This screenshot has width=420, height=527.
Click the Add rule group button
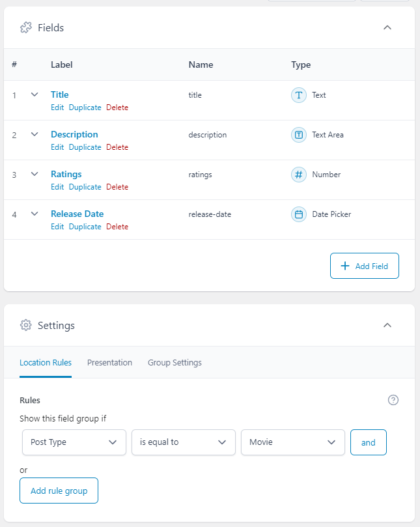coord(59,491)
